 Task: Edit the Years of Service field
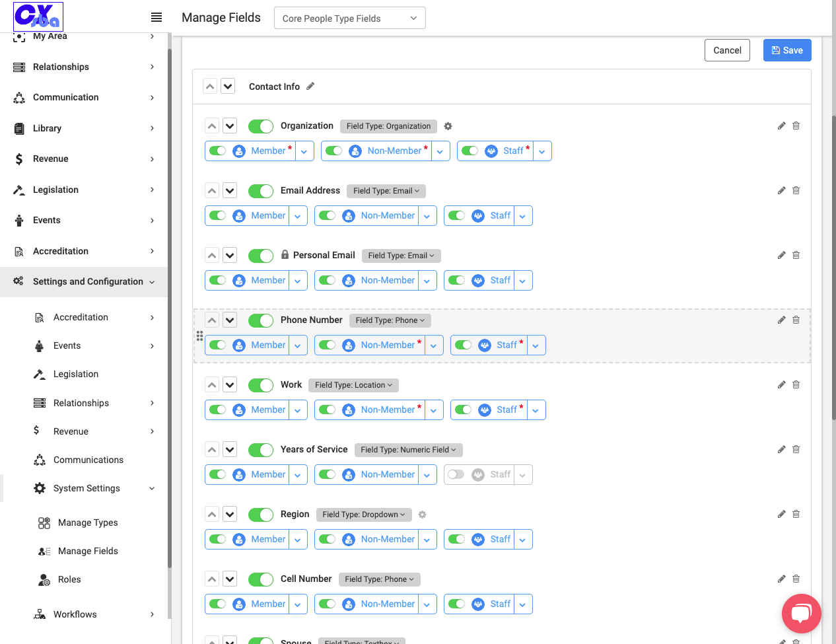tap(781, 449)
